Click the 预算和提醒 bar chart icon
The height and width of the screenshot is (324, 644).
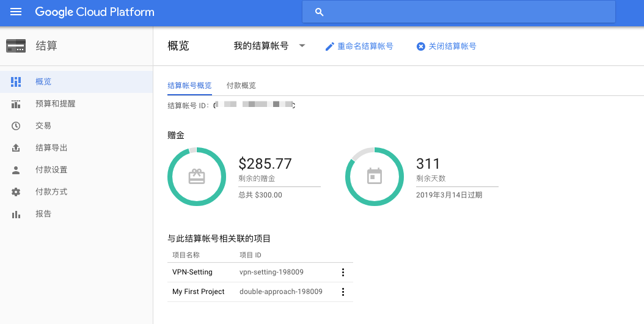pos(16,103)
